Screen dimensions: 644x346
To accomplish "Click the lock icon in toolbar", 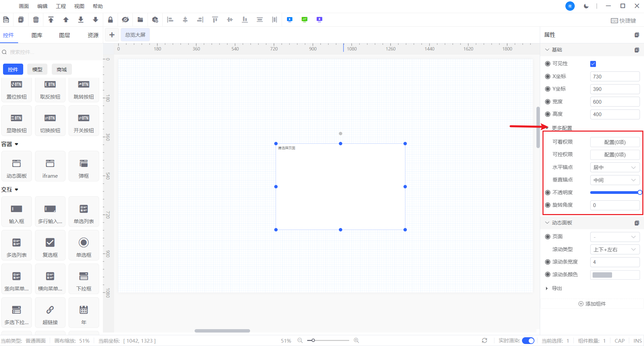I will 110,20.
